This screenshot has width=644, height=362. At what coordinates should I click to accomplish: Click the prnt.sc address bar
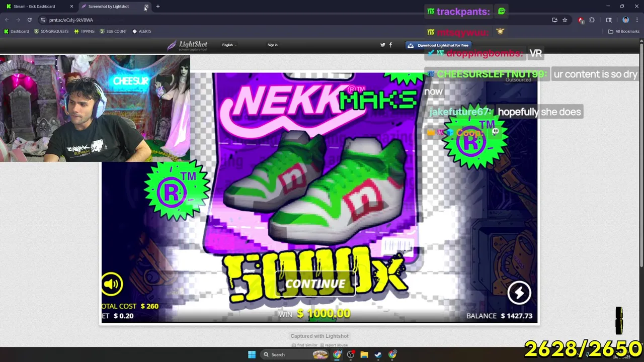(x=297, y=20)
